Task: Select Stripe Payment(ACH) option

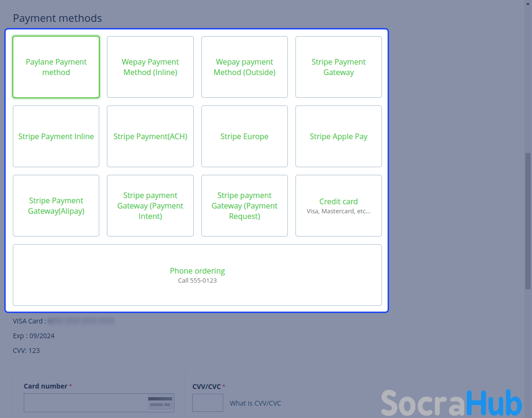Action: point(150,136)
